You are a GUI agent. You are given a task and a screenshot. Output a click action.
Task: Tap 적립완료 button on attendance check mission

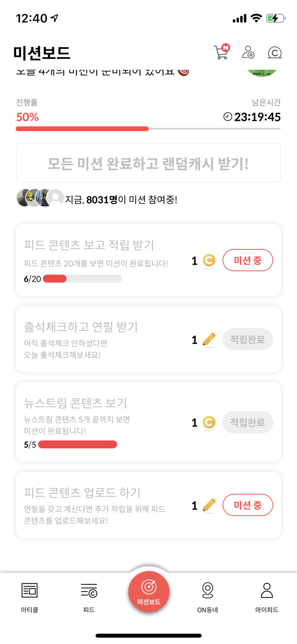coord(248,339)
